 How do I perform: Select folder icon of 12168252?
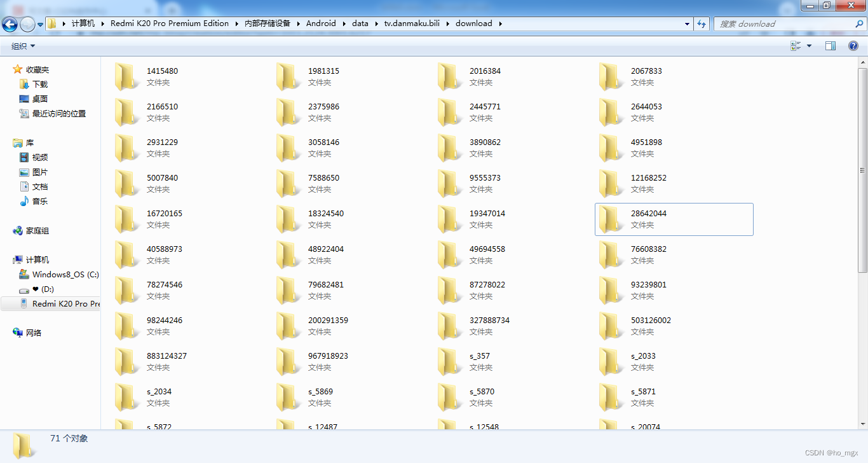coord(611,184)
